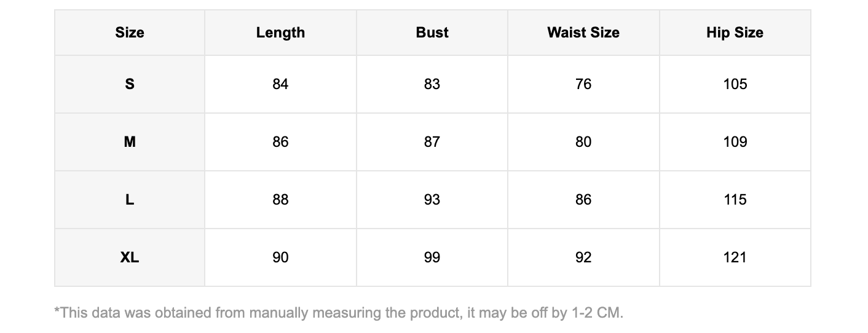This screenshot has height=333, width=868.
Task: Select the XL size row label
Action: coord(130,257)
